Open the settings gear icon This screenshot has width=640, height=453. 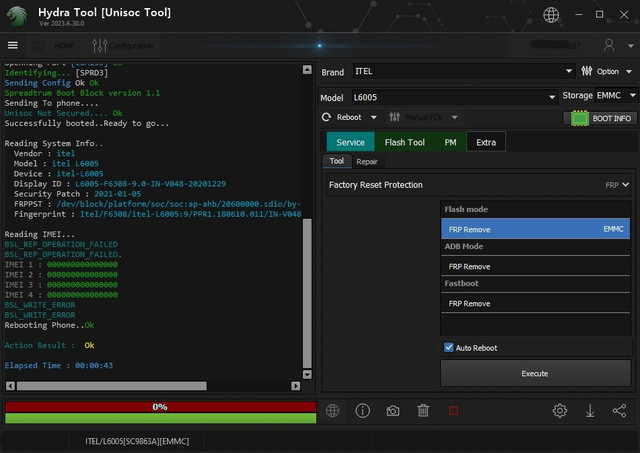click(560, 411)
